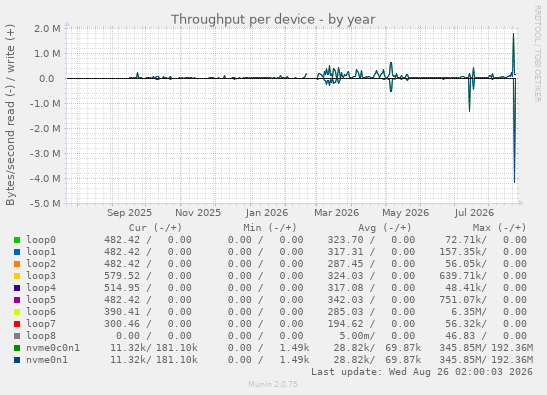
Task: Click the Min (-/+) column header
Action: pos(270,228)
